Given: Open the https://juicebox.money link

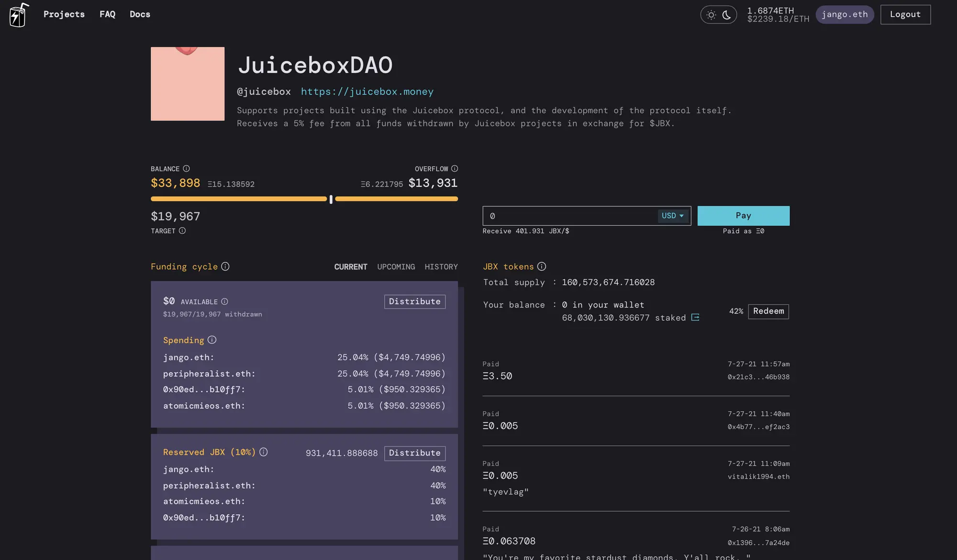Looking at the screenshot, I should pos(367,91).
